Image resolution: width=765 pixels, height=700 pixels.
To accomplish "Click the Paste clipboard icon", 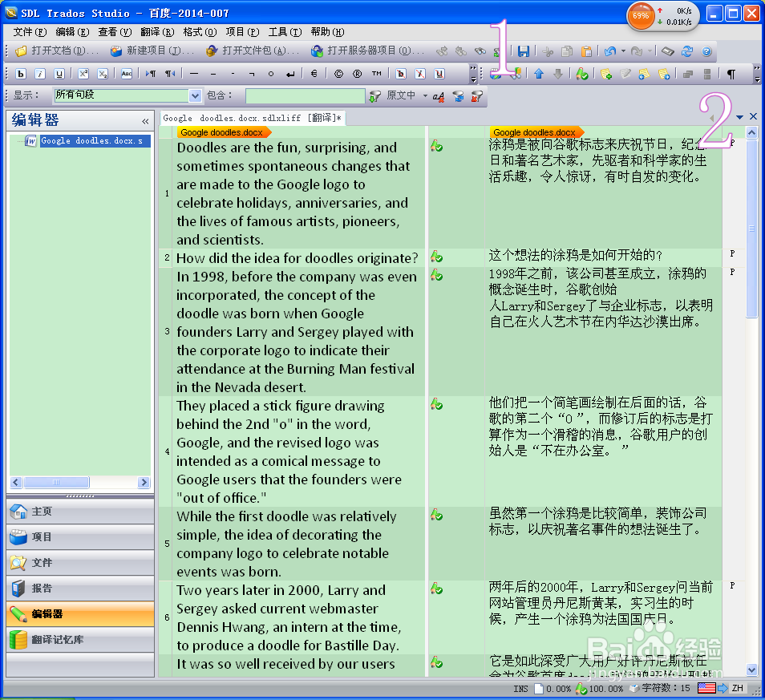I will [x=586, y=51].
